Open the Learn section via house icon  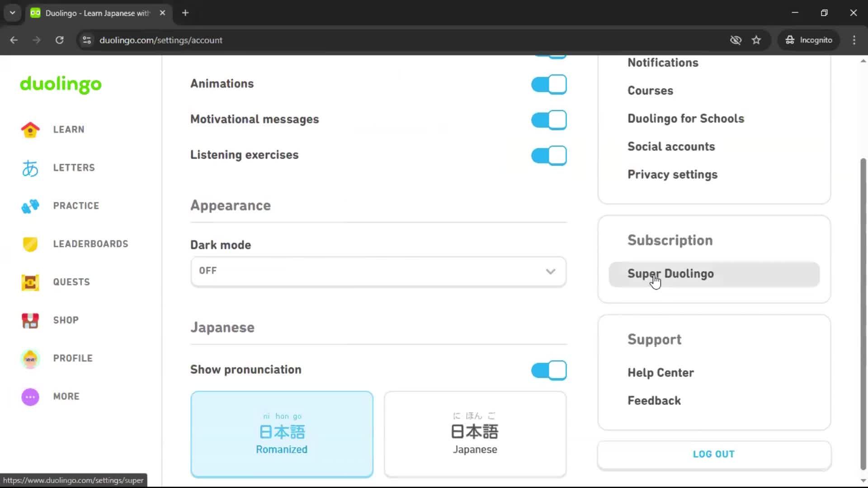(30, 130)
